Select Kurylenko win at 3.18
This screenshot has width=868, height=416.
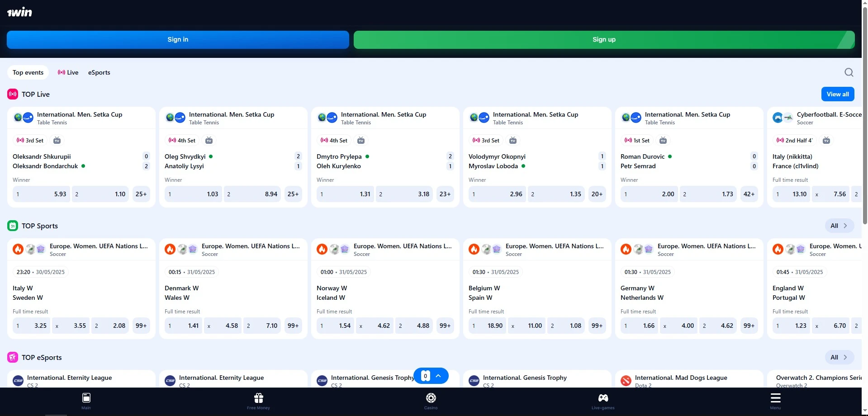404,194
